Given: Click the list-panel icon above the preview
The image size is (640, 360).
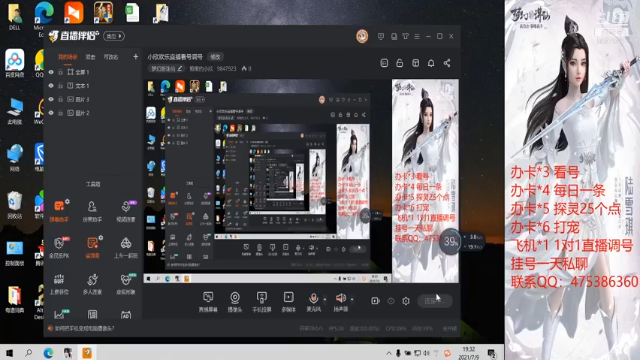Looking at the screenshot, I should click(x=384, y=63).
